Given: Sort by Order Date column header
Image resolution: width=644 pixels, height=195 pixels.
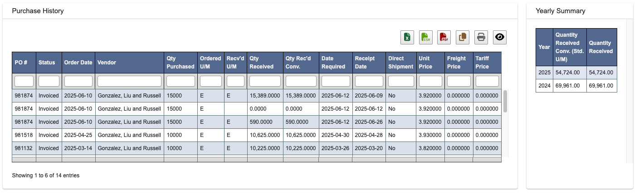Looking at the screenshot, I should tap(78, 63).
